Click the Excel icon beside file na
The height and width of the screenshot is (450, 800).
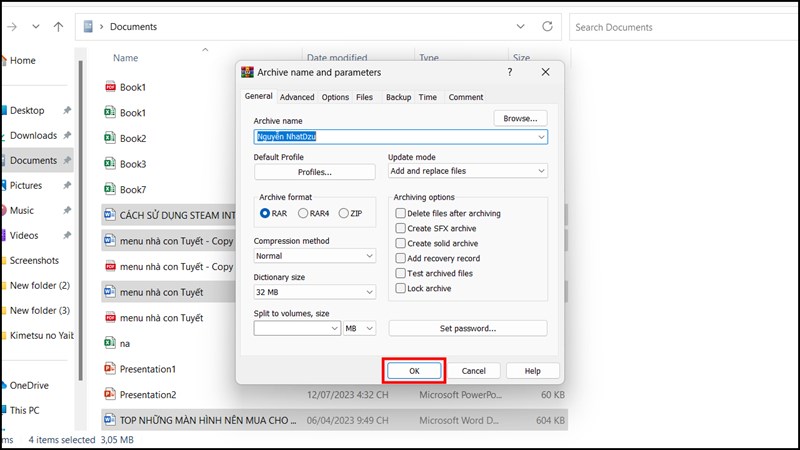pos(110,343)
